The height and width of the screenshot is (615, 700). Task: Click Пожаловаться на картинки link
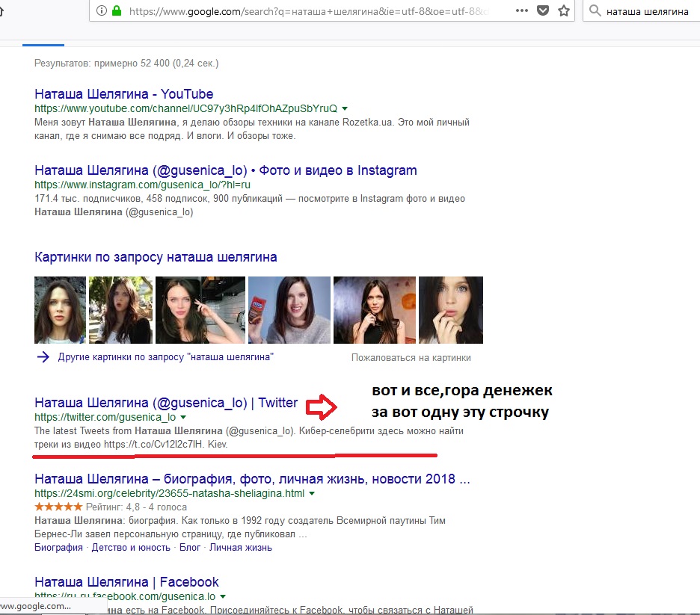click(411, 358)
